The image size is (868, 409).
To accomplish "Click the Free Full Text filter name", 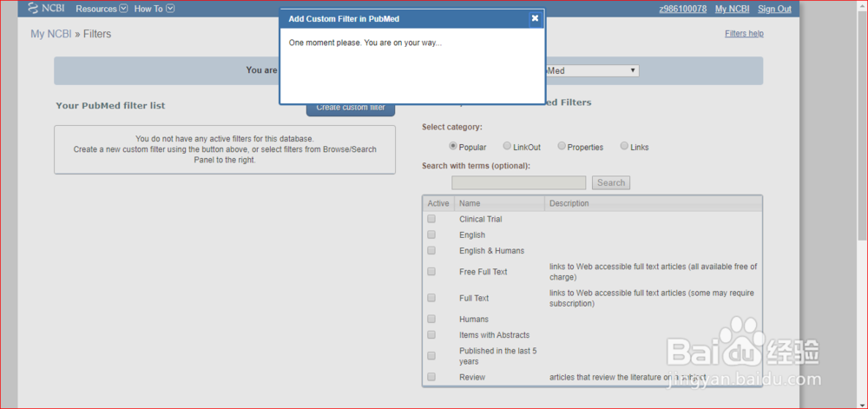I will [483, 272].
